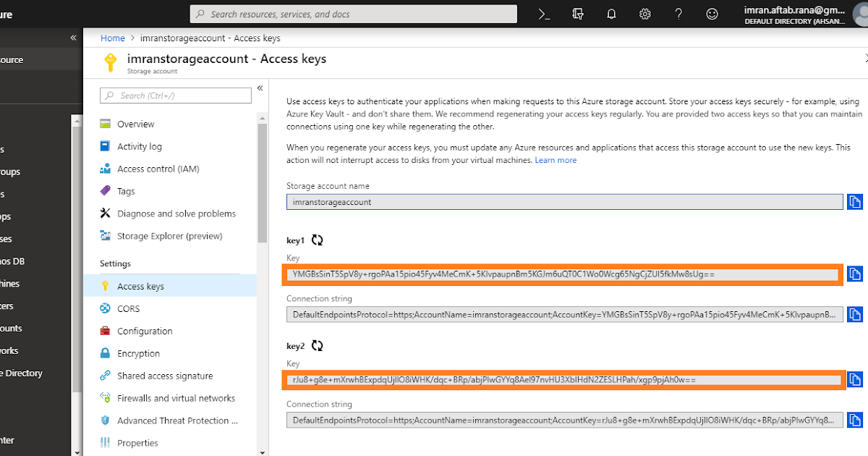868x456 pixels.
Task: Go back via Home breadcrumb link
Action: (113, 38)
